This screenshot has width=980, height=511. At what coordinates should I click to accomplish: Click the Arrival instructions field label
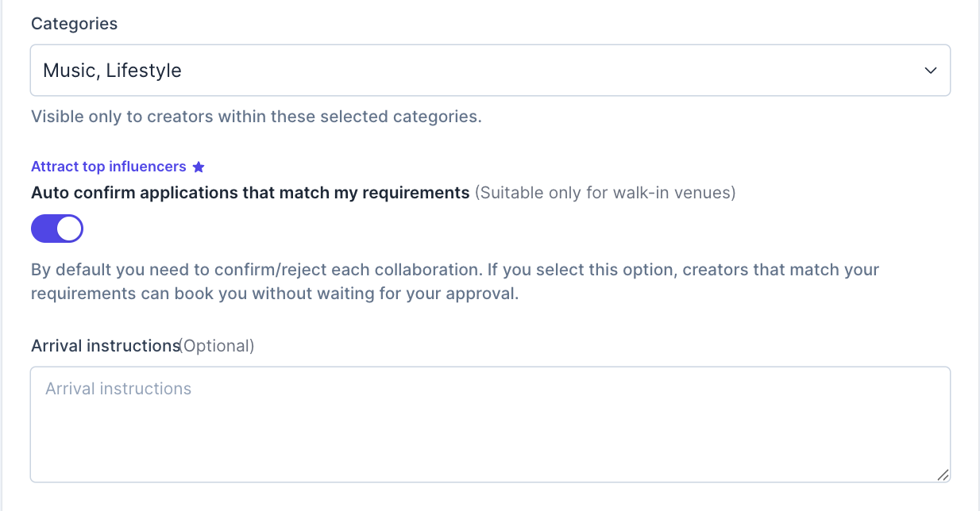(105, 346)
